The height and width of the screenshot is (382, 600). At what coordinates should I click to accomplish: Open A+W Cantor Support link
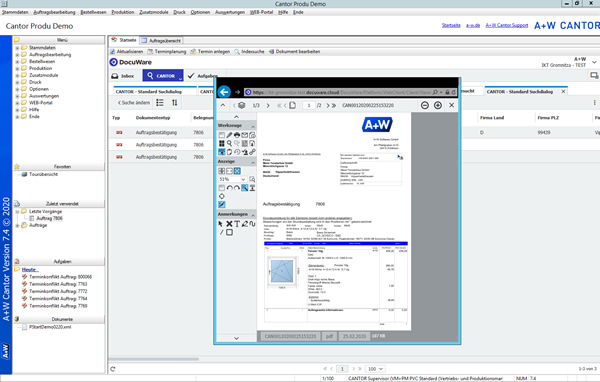tap(507, 25)
